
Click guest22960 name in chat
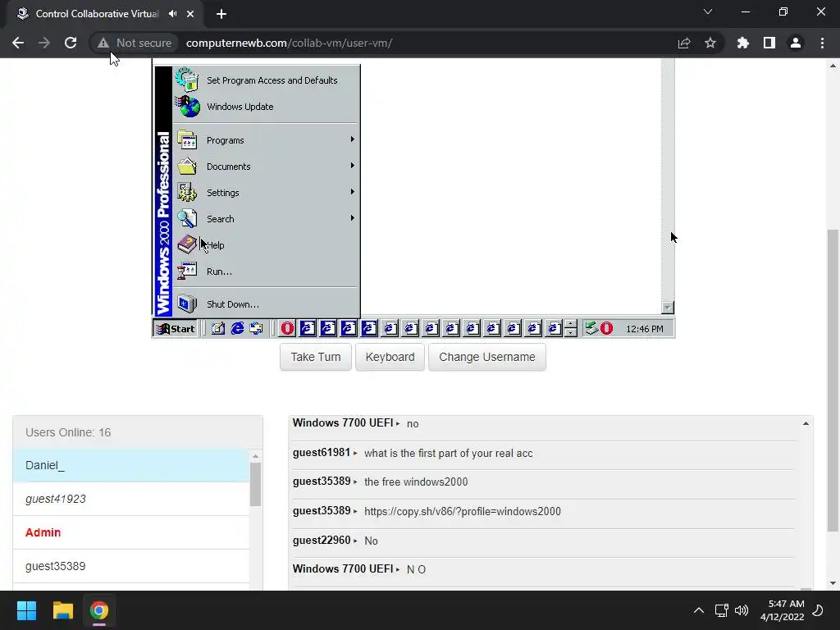pyautogui.click(x=322, y=541)
